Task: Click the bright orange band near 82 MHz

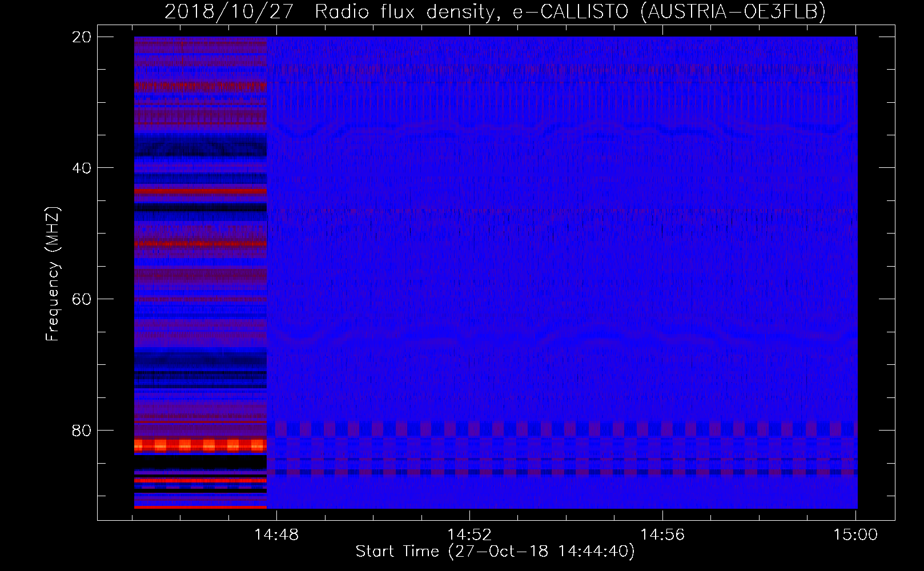Action: tap(200, 445)
